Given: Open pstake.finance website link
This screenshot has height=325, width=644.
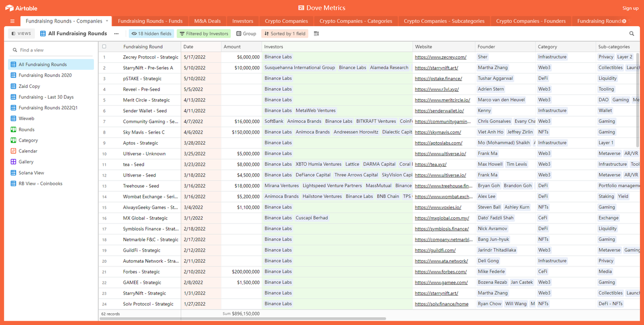Looking at the screenshot, I should coord(438,78).
